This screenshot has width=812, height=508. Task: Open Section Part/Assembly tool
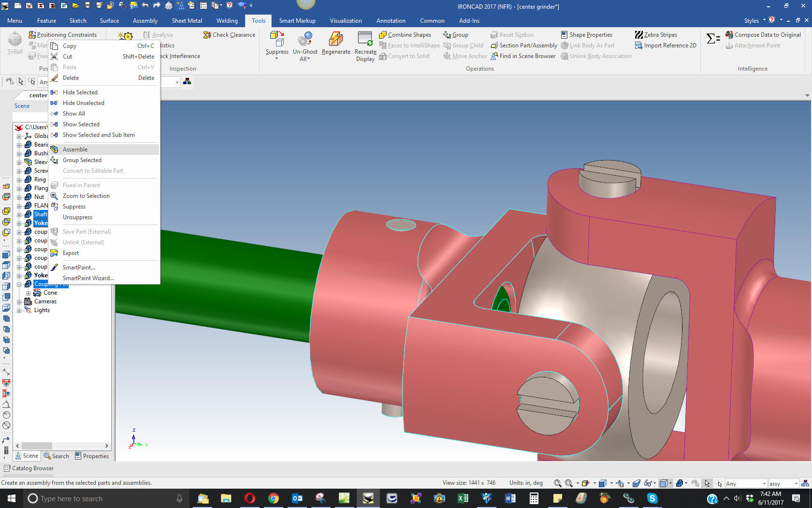coord(524,45)
